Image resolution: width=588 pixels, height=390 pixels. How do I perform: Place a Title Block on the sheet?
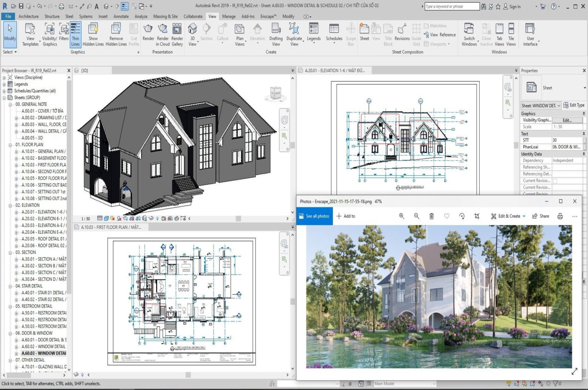pos(388,34)
